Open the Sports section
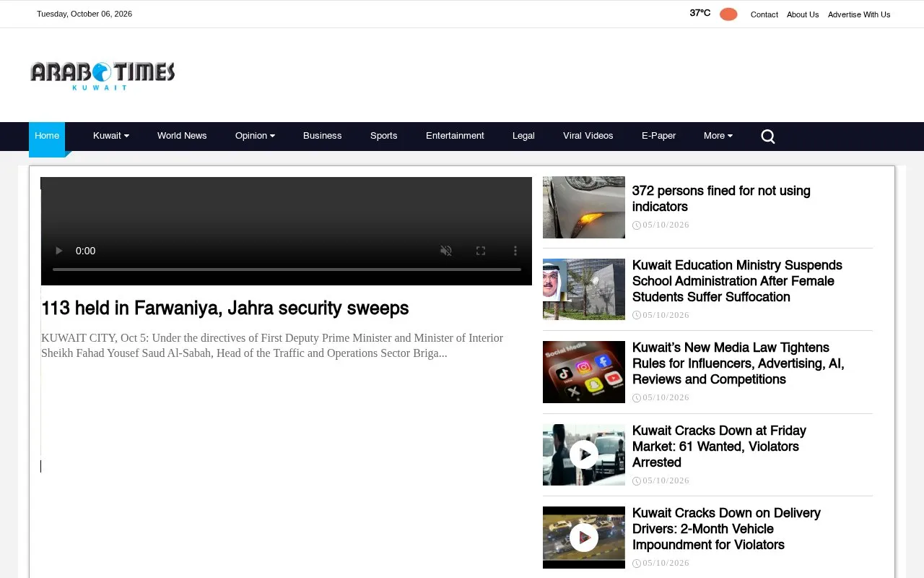 point(384,136)
